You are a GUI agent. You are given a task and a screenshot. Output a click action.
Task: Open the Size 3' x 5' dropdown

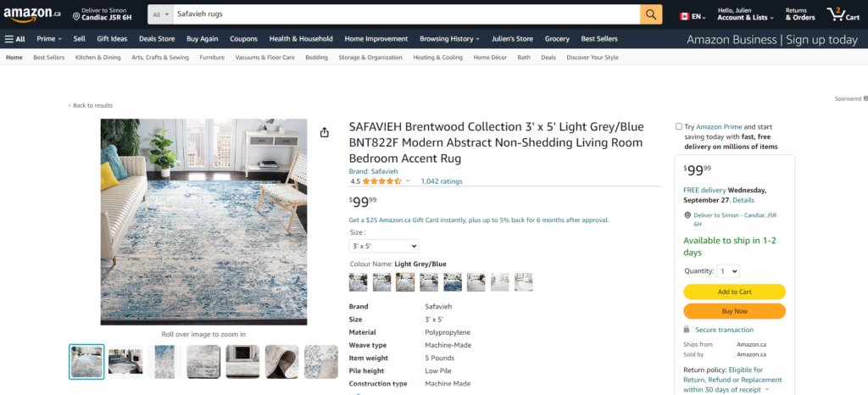384,246
